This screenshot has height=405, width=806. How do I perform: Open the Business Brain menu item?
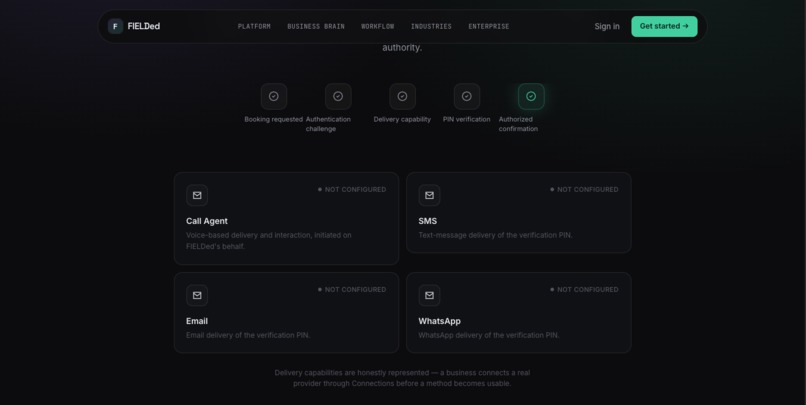click(x=316, y=26)
